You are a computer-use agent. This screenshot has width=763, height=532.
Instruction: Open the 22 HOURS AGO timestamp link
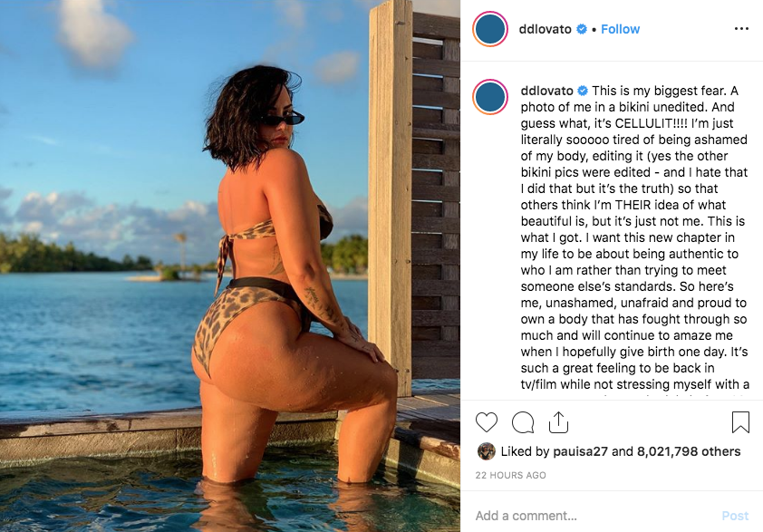[x=510, y=475]
